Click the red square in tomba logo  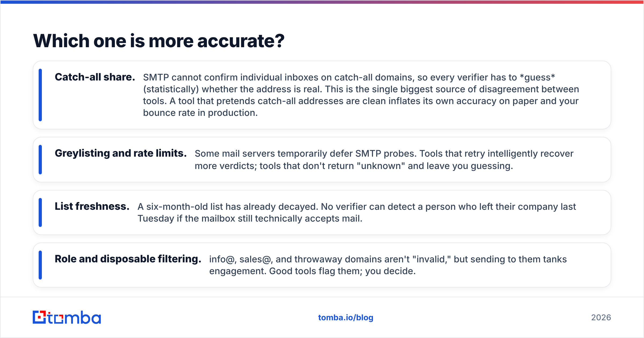(40, 317)
